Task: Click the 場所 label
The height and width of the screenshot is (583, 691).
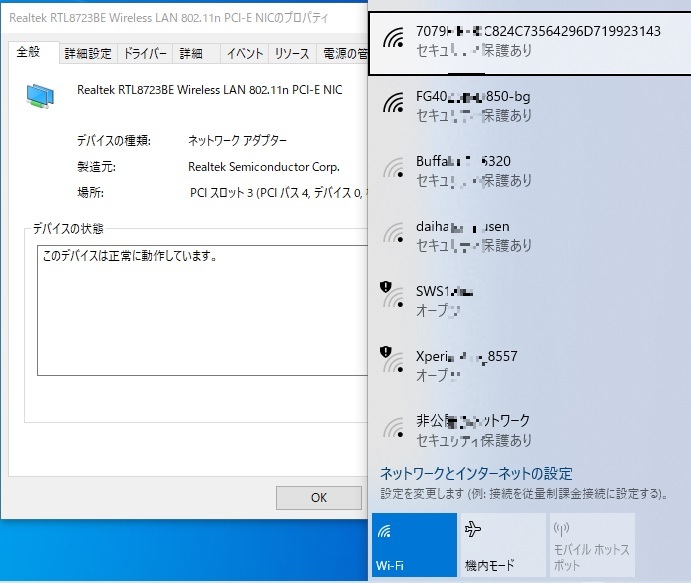Action: (x=90, y=193)
